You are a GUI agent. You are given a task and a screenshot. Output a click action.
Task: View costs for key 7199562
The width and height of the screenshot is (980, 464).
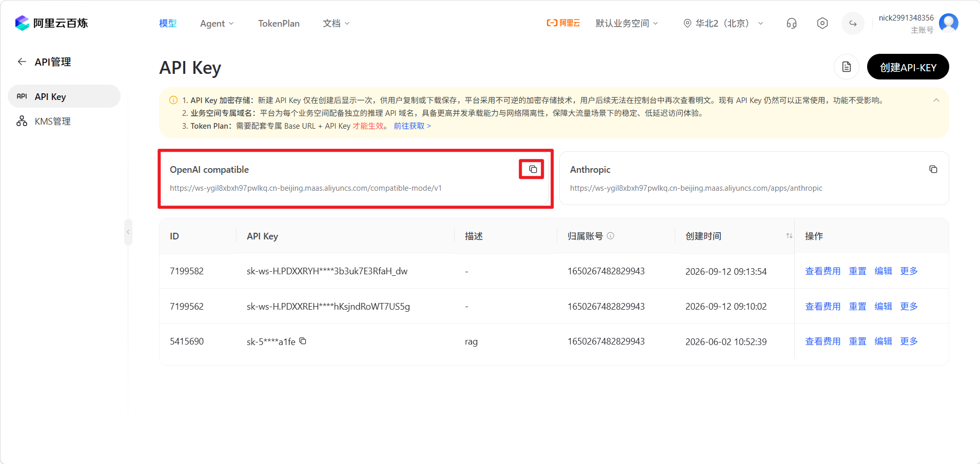pyautogui.click(x=822, y=307)
